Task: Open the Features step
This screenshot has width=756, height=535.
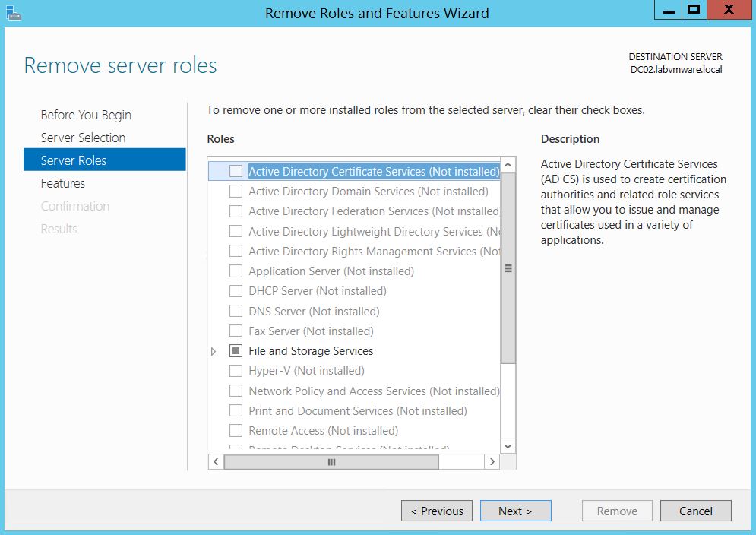Action: pos(62,183)
